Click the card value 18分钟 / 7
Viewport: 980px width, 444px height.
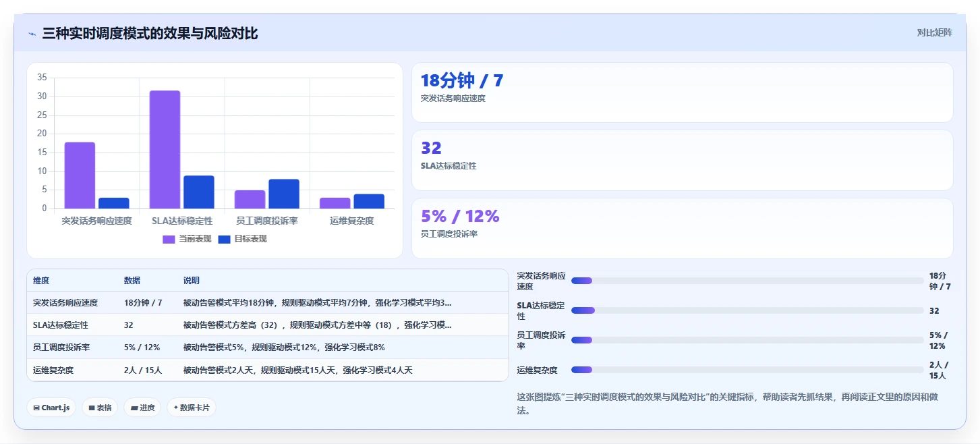(462, 81)
